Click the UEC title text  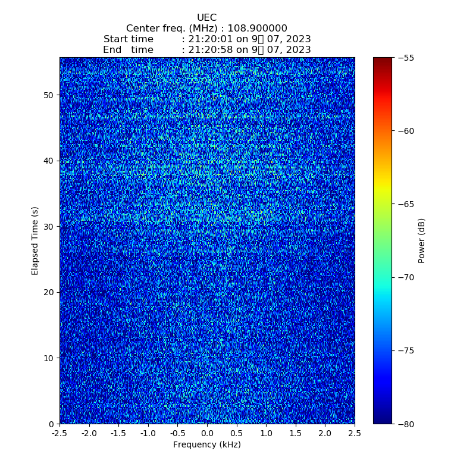tap(206, 18)
